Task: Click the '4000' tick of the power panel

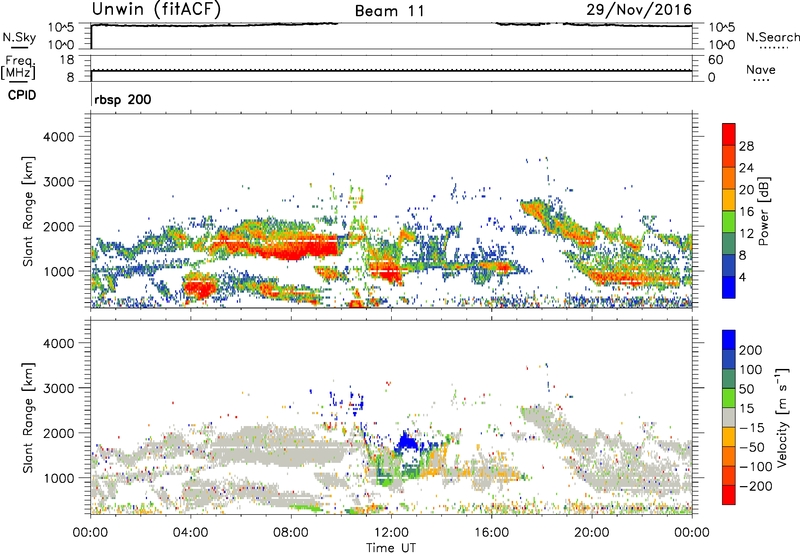Action: 58,137
